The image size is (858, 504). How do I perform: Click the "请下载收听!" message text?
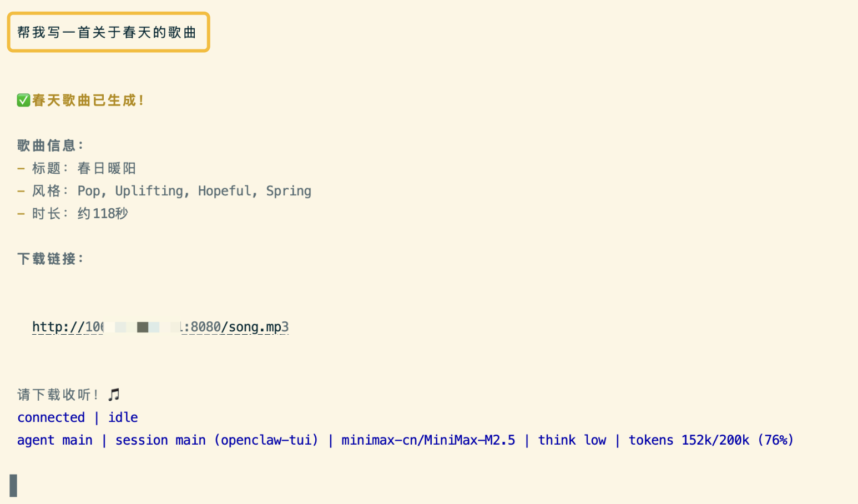point(58,395)
